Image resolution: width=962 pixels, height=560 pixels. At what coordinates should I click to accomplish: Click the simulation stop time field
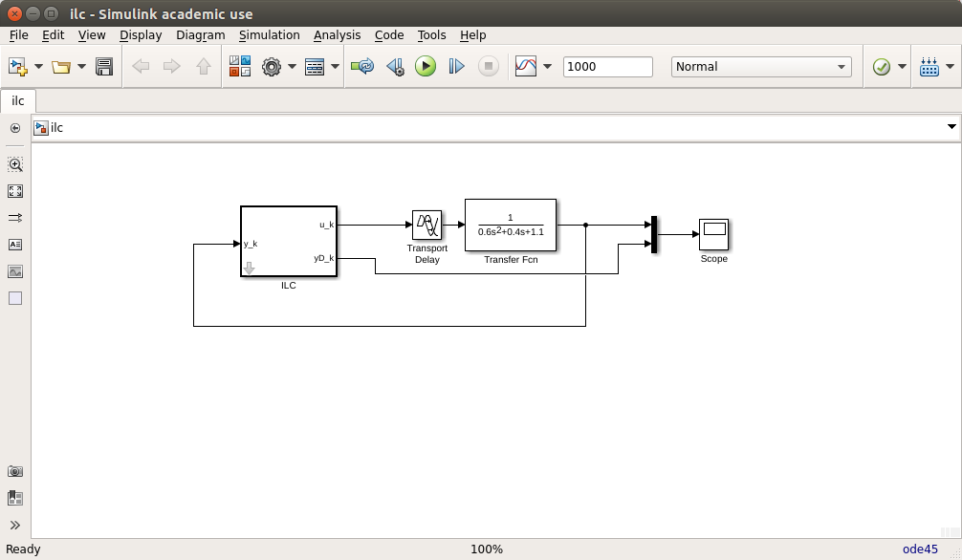608,66
